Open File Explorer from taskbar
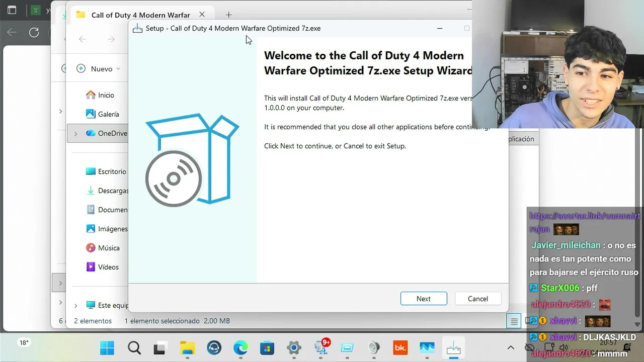 187,348
